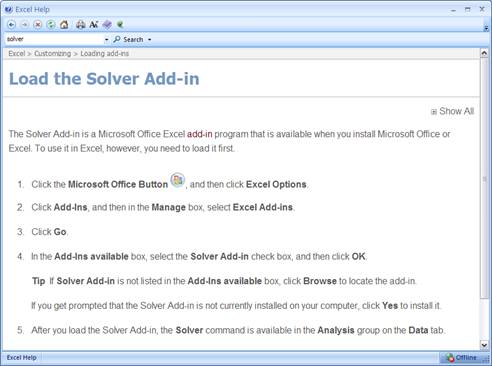This screenshot has height=366, width=492.
Task: Open the Loading add-ins breadcrumb
Action: coord(104,54)
